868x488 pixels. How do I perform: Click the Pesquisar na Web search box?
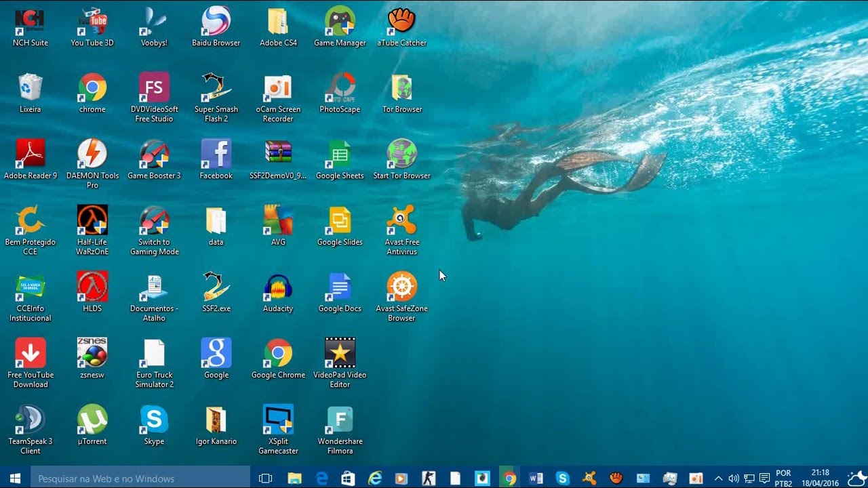140,479
